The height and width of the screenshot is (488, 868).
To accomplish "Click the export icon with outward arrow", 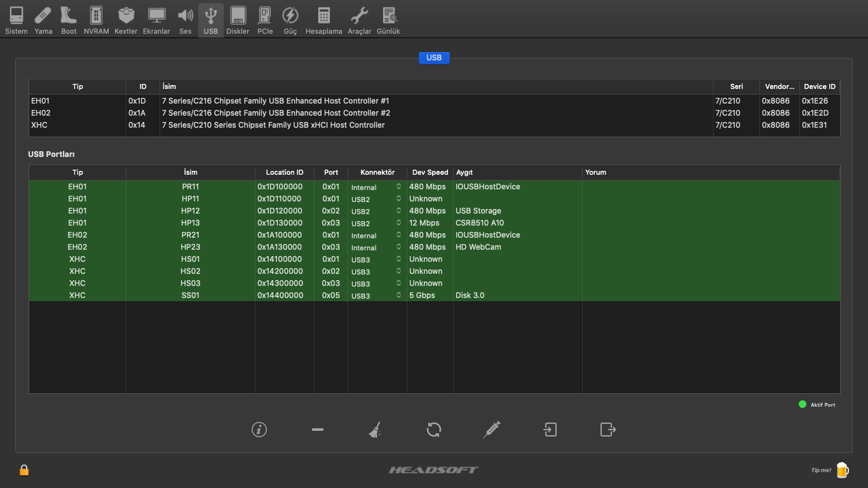I will pyautogui.click(x=608, y=430).
